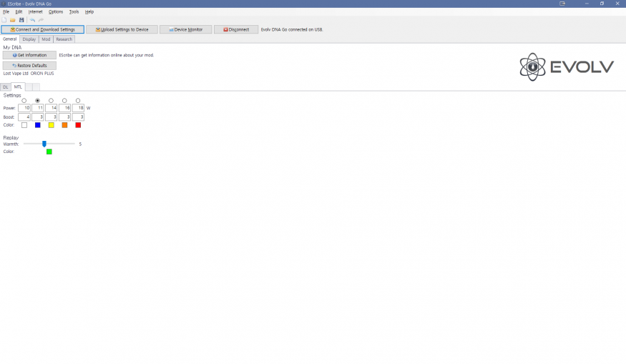Open the Tools menu

[x=74, y=11]
